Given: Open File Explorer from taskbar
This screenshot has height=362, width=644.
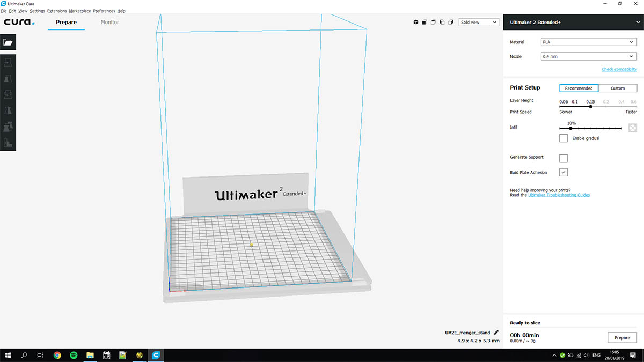Looking at the screenshot, I should pos(90,355).
